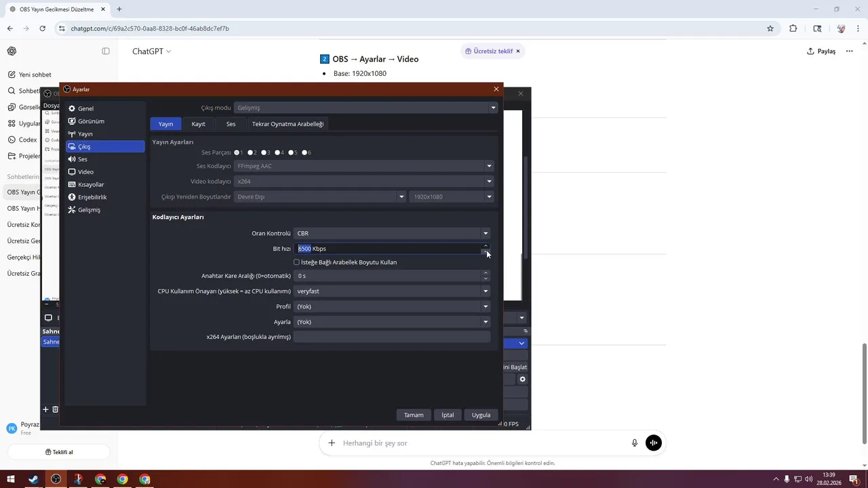Screen dimensions: 868x488
Task: Open ChatGPT model selector dropdown
Action: click(151, 52)
